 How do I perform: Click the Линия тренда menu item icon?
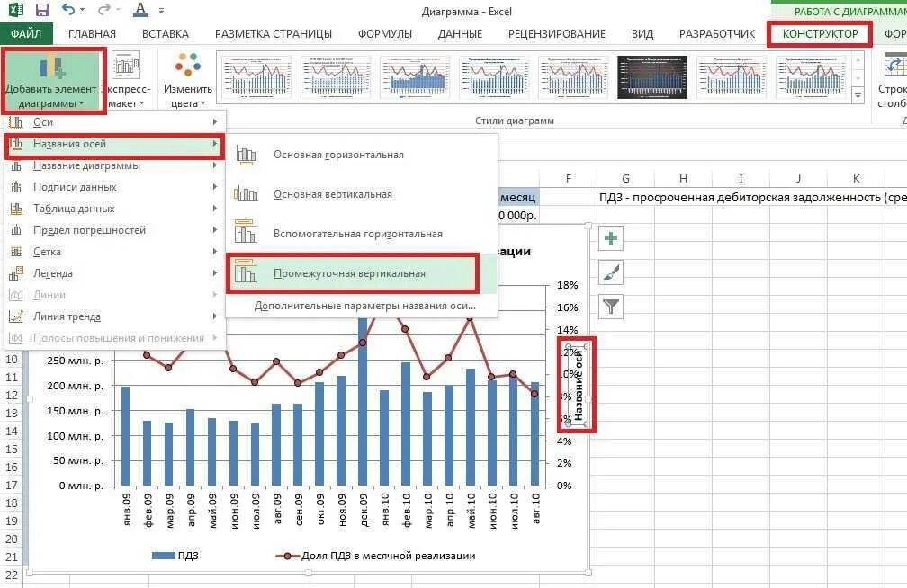click(x=16, y=316)
